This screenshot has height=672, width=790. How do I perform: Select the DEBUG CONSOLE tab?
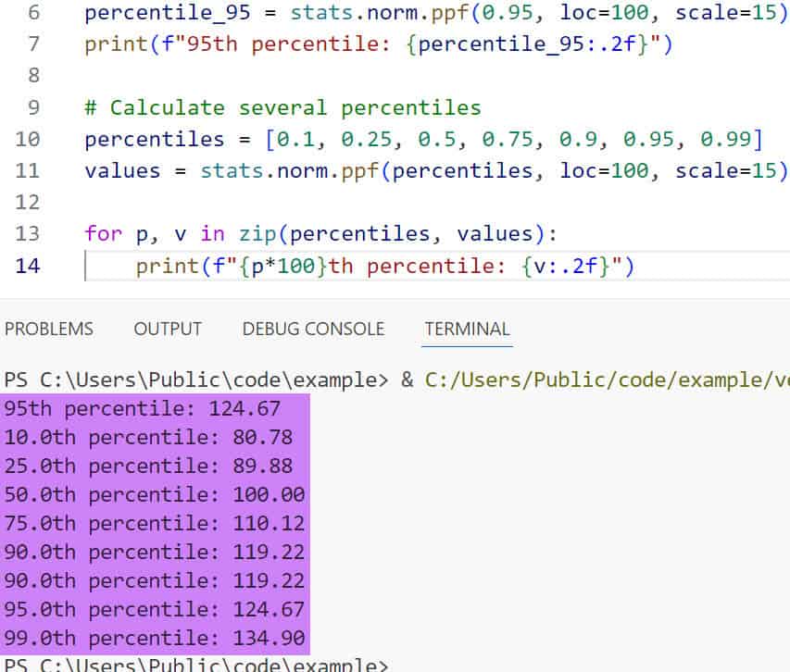[x=313, y=329]
